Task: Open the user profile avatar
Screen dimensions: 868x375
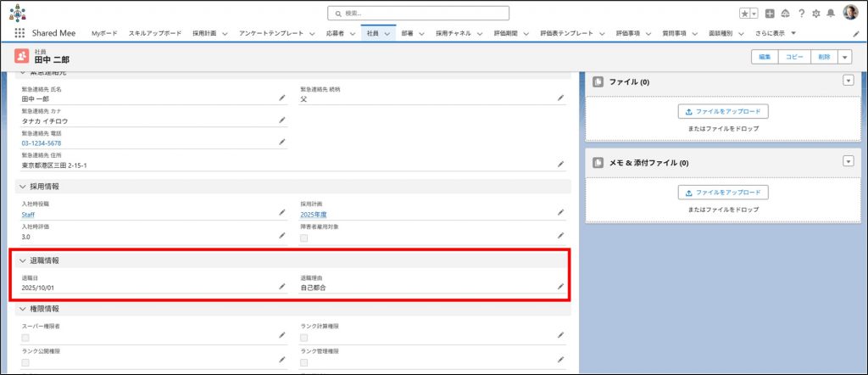Action: (x=849, y=14)
